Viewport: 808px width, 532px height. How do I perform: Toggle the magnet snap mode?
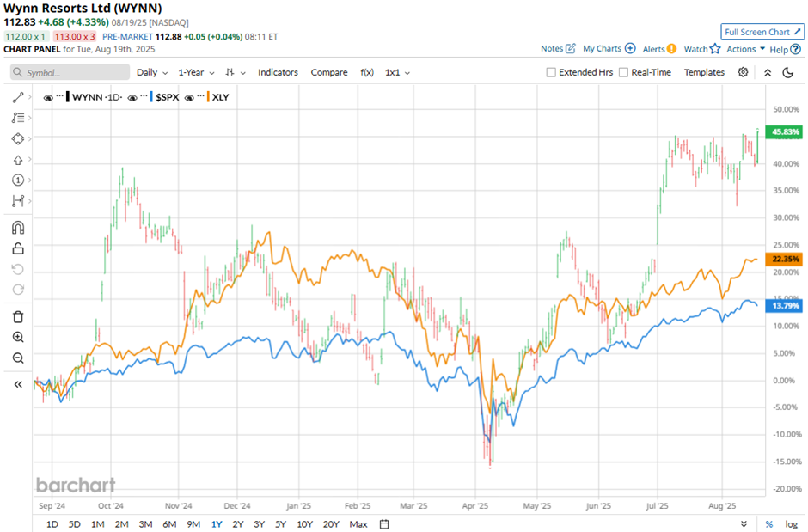coord(18,228)
